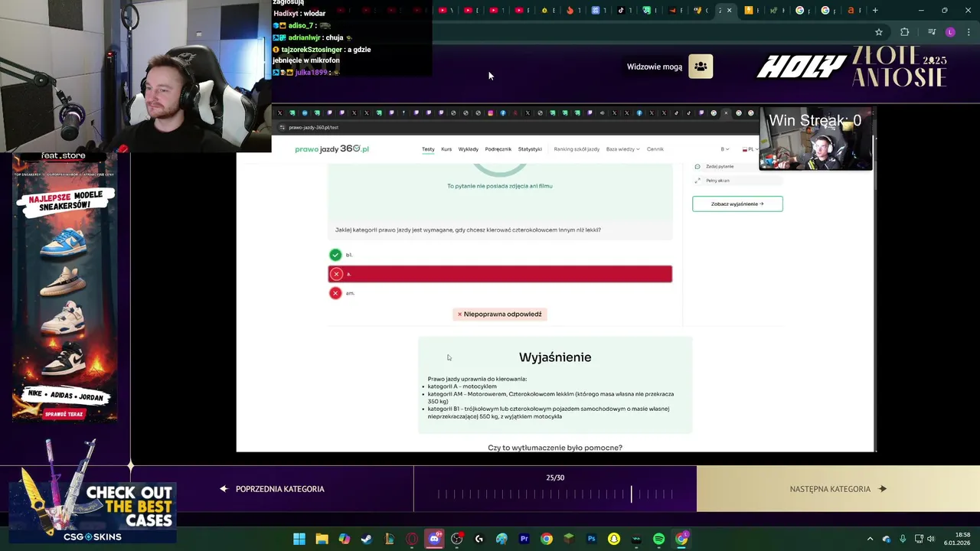
Task: Open Snapchat from the taskbar
Action: click(x=614, y=539)
